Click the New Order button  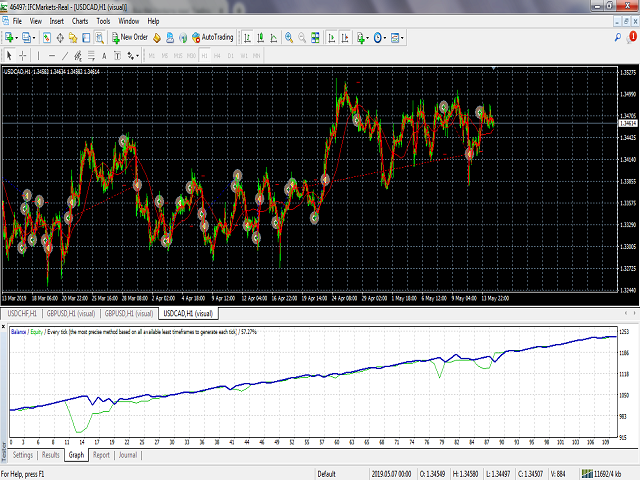pos(130,38)
